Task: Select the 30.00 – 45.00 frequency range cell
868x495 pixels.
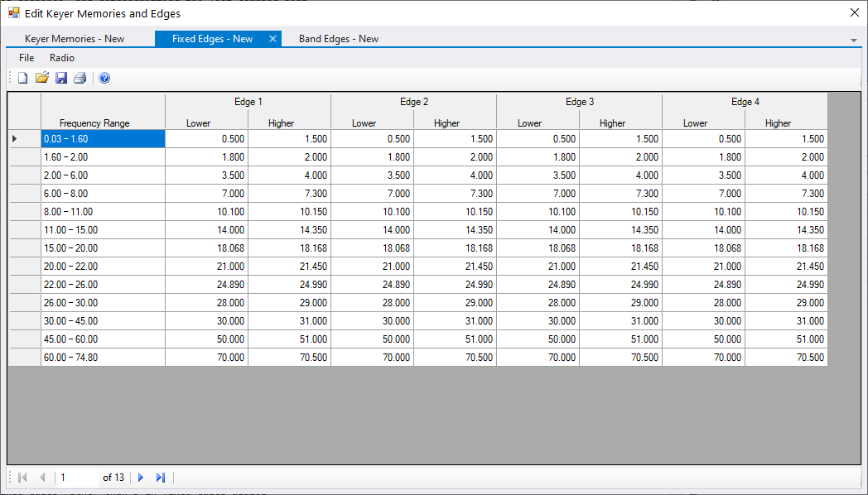Action: point(103,321)
